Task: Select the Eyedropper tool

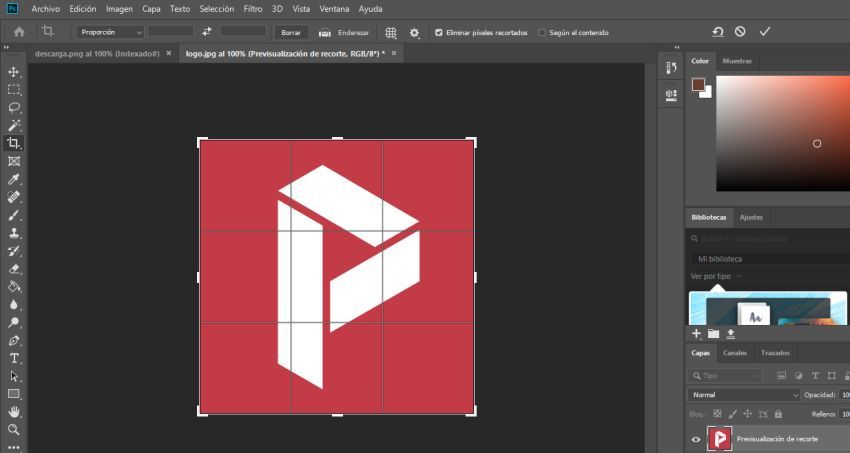Action: [x=14, y=179]
